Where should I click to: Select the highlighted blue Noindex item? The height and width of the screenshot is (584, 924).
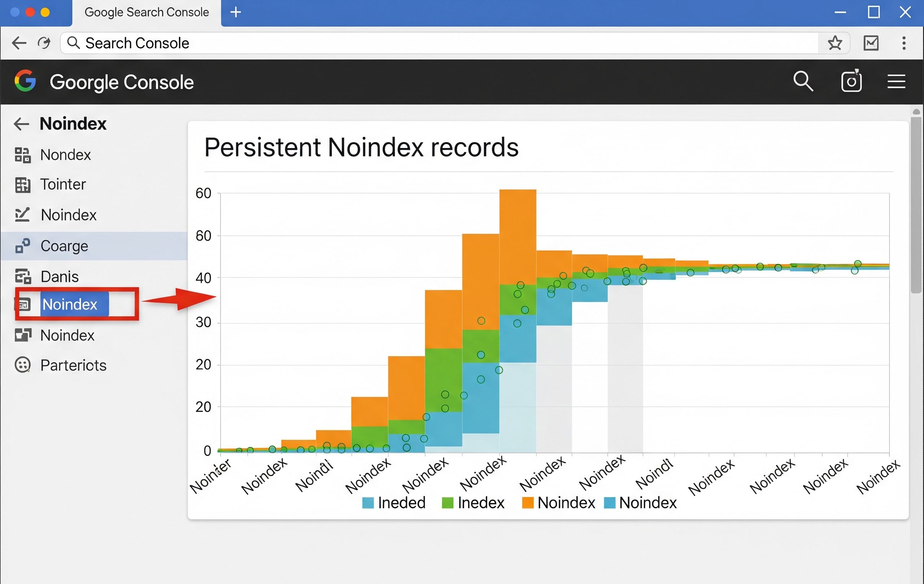pos(74,304)
